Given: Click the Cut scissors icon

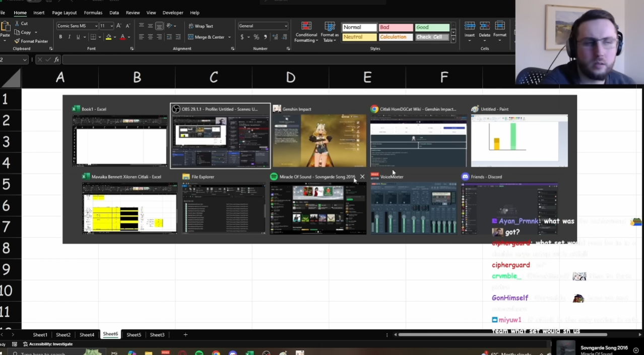Looking at the screenshot, I should click(x=17, y=24).
